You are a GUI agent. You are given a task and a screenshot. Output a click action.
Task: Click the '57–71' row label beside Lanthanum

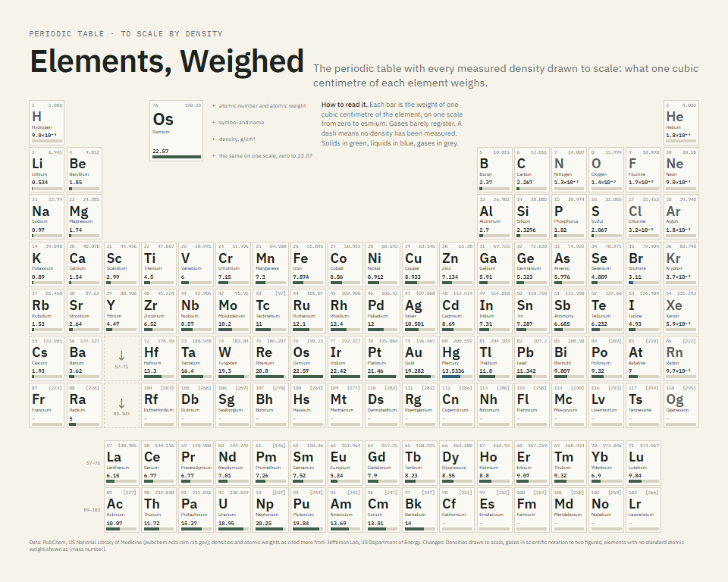click(x=93, y=463)
